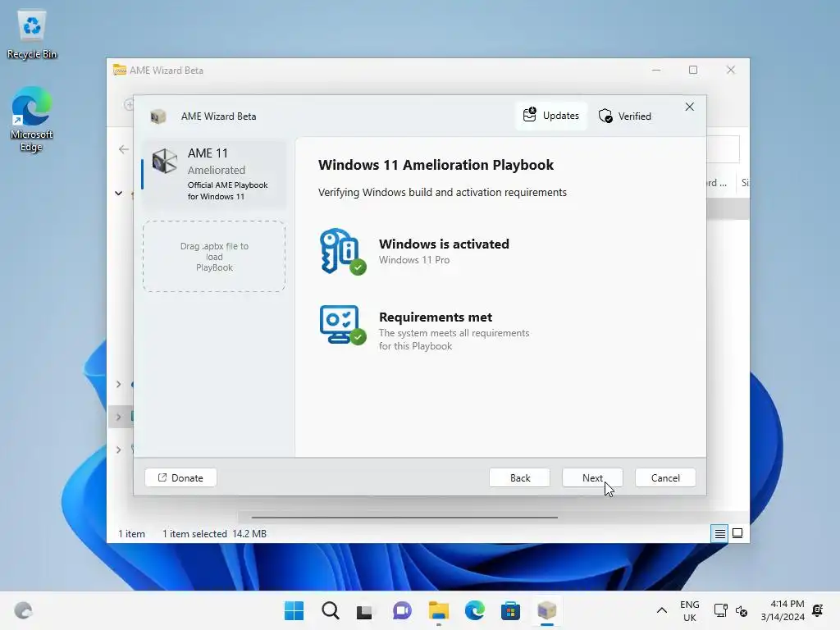This screenshot has height=630, width=840.
Task: Open network status tray icon
Action: [721, 610]
